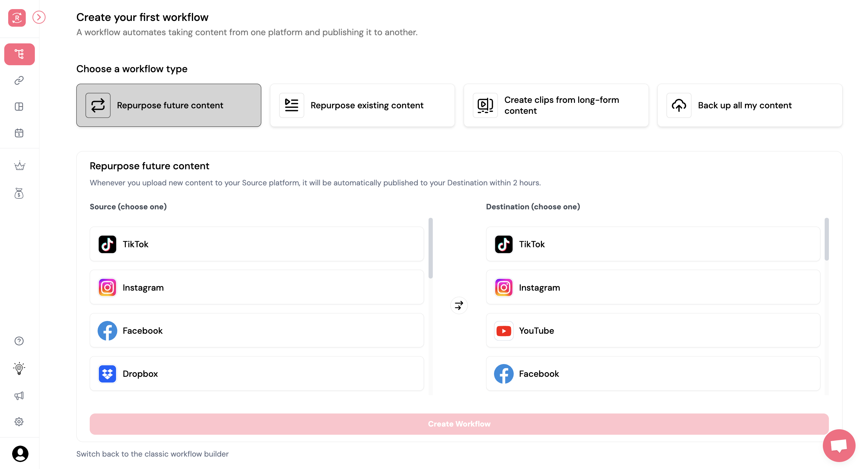Click the Facebook logo in Source list
Screen dimensions: 868x469
[x=108, y=330]
